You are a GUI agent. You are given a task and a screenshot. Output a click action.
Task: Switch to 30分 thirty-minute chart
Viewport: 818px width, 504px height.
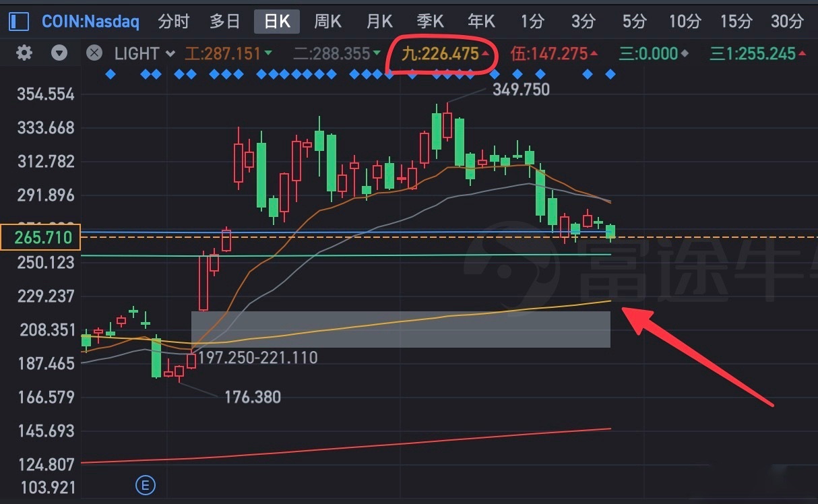point(787,22)
